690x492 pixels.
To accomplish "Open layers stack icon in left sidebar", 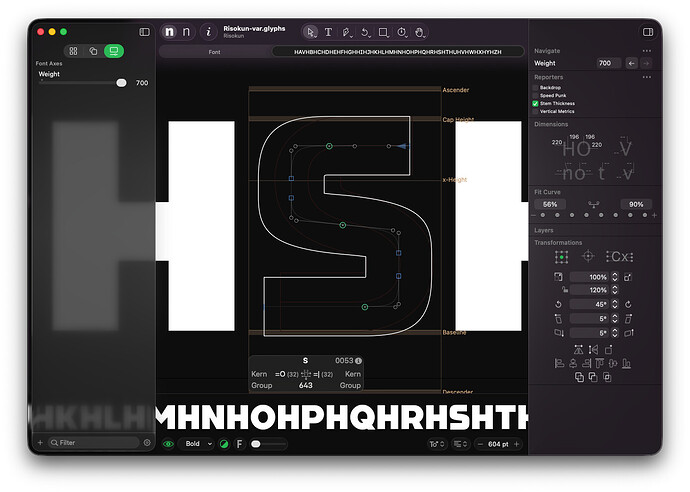I will (93, 51).
